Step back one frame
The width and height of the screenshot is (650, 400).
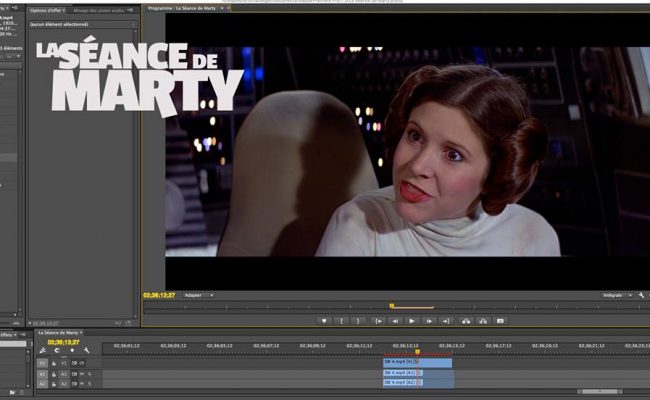[394, 321]
